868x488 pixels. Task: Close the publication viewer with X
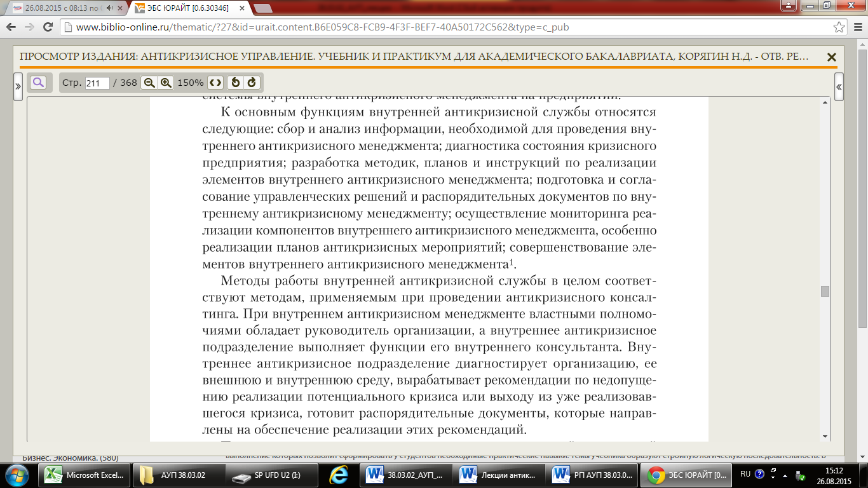831,57
